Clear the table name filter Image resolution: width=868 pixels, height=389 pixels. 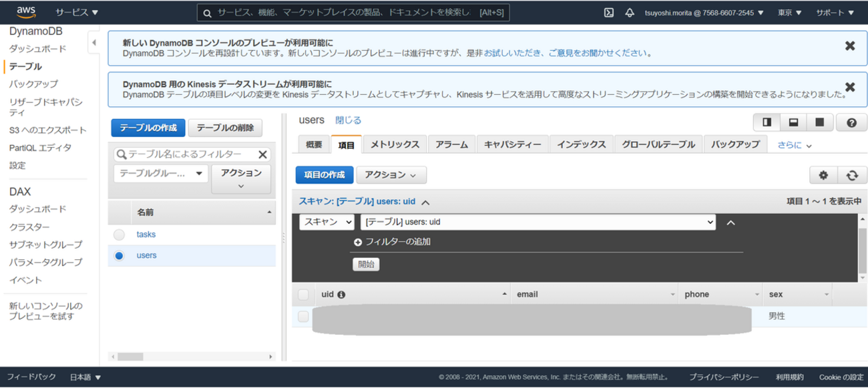tap(263, 155)
